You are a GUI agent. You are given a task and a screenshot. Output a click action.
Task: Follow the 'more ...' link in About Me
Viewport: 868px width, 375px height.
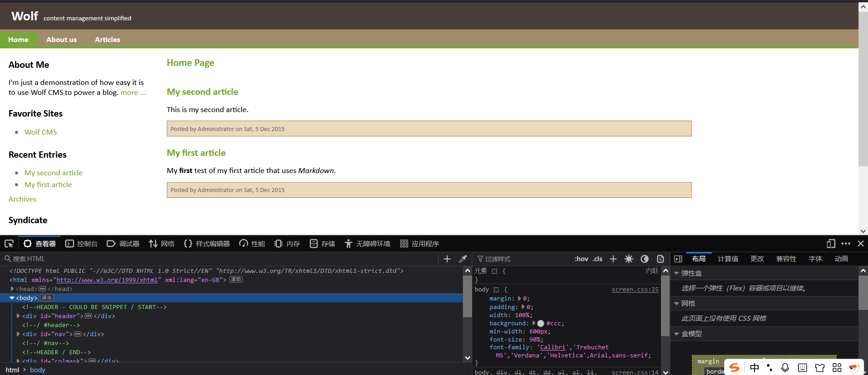point(133,93)
